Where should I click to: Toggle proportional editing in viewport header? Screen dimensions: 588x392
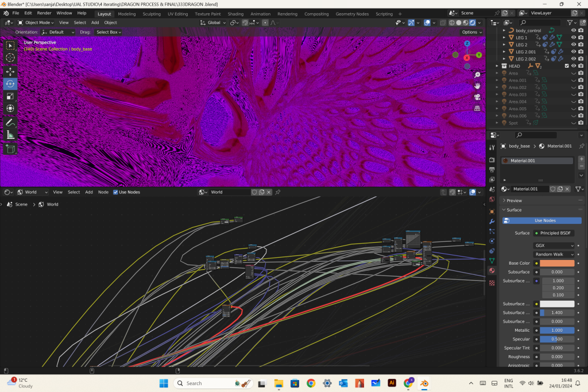[265, 23]
